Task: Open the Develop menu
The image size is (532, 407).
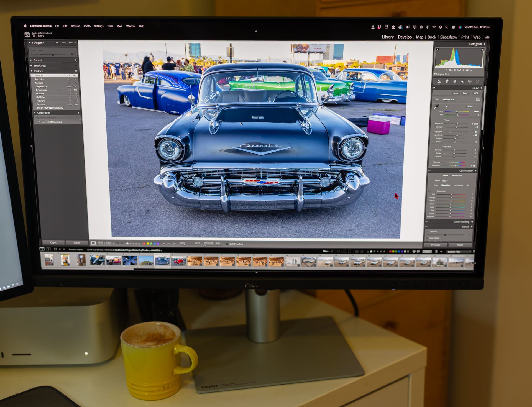Action: tap(76, 26)
